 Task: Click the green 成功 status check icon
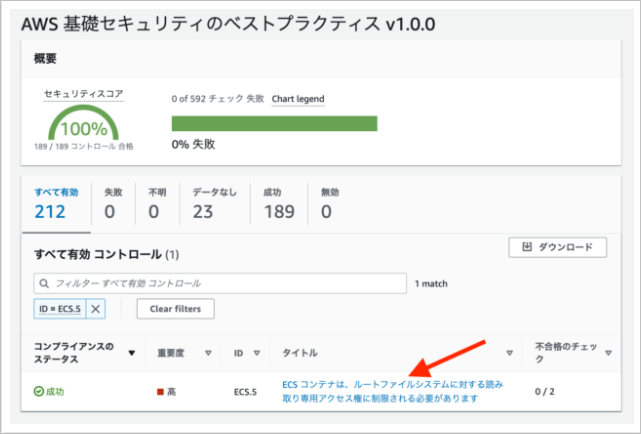[38, 391]
